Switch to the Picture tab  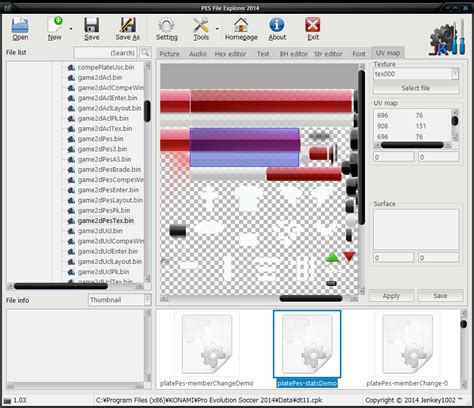tap(169, 54)
